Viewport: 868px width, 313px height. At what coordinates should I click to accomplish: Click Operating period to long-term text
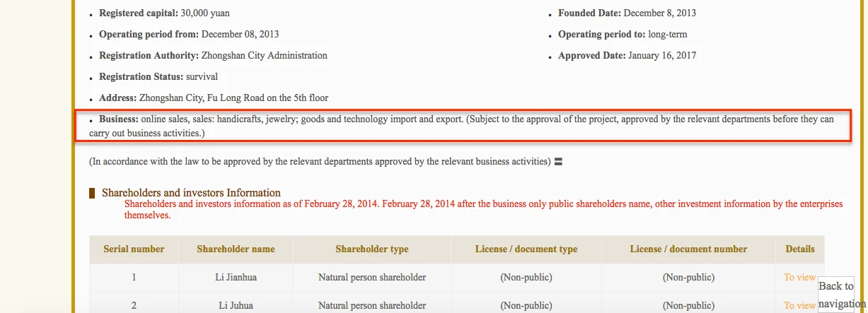[x=623, y=35]
